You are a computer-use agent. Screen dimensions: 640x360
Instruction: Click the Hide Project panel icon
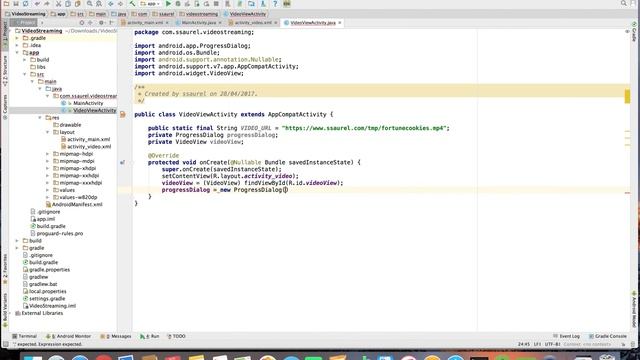pyautogui.click(x=111, y=23)
